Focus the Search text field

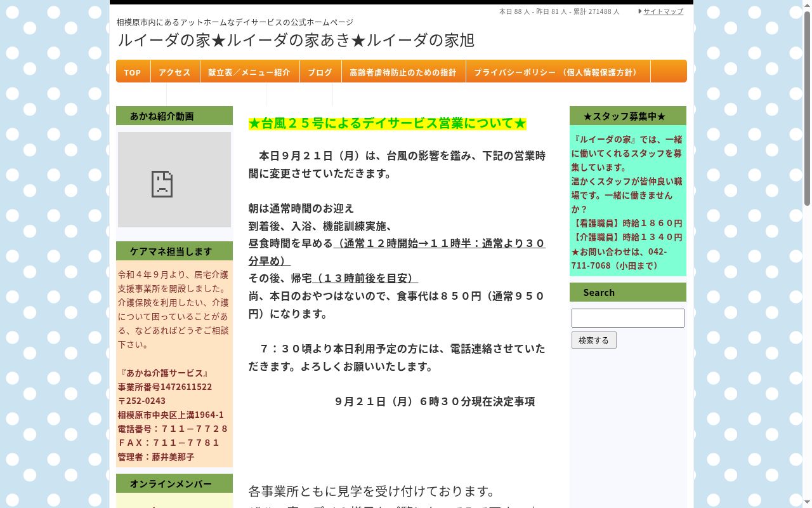click(x=628, y=318)
